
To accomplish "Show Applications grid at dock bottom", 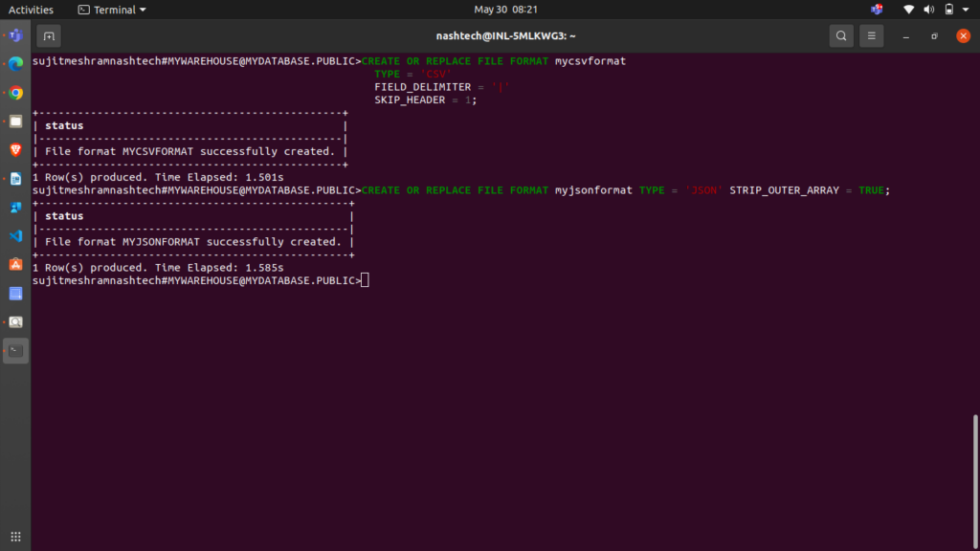I will (15, 537).
